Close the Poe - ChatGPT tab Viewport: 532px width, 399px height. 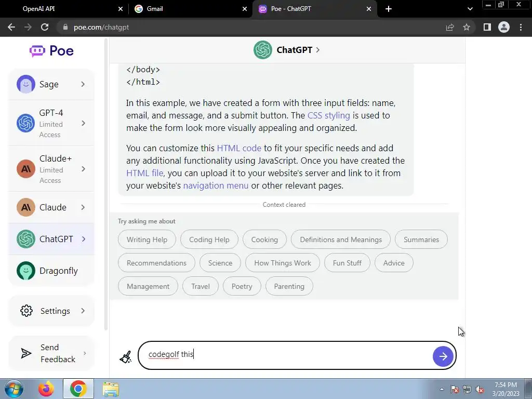tap(369, 9)
